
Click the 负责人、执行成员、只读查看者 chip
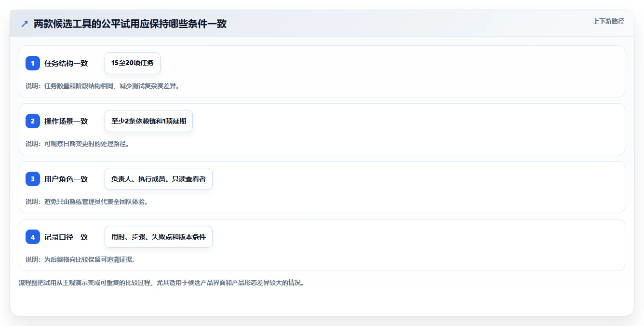tap(159, 179)
